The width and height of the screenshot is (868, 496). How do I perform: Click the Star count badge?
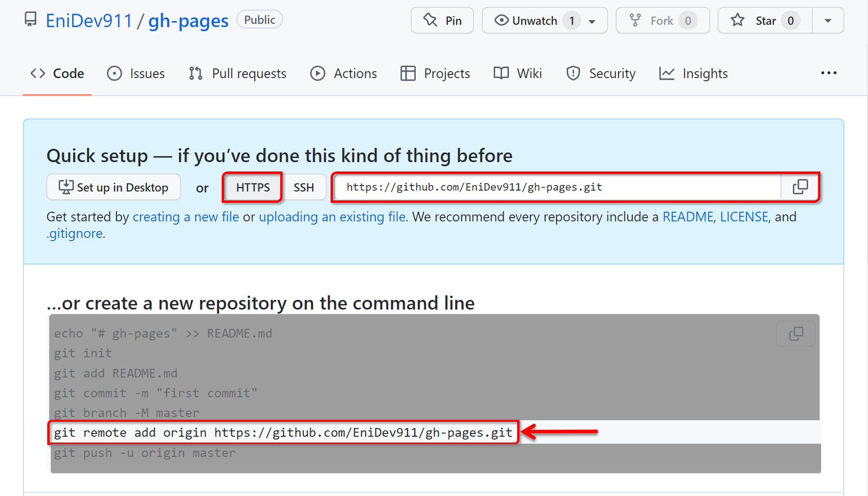click(791, 20)
